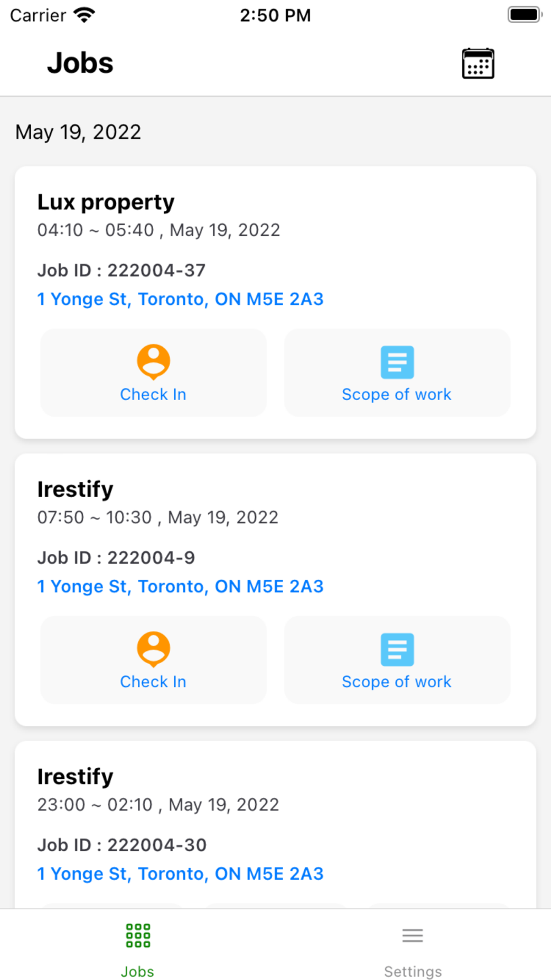This screenshot has height=980, width=551.
Task: Open the calendar date picker icon
Action: point(478,63)
